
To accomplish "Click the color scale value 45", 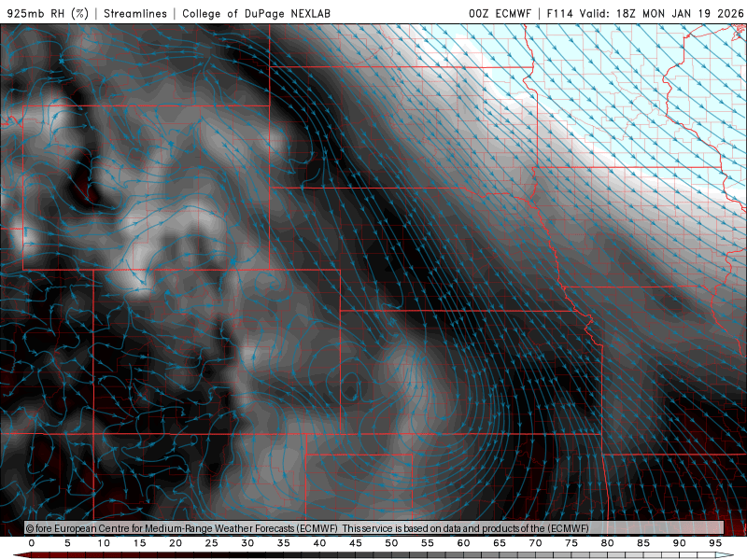I will [356, 543].
